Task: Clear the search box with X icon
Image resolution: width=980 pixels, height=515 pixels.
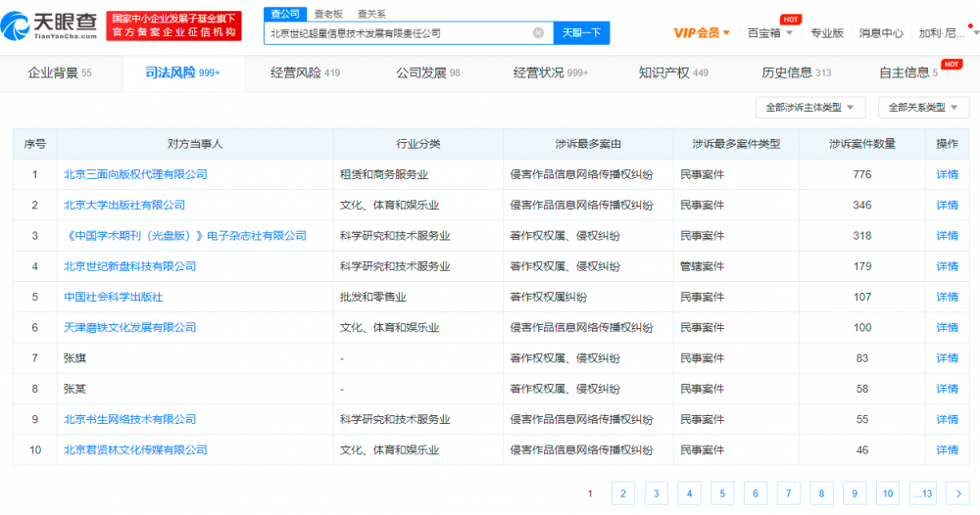Action: point(538,33)
